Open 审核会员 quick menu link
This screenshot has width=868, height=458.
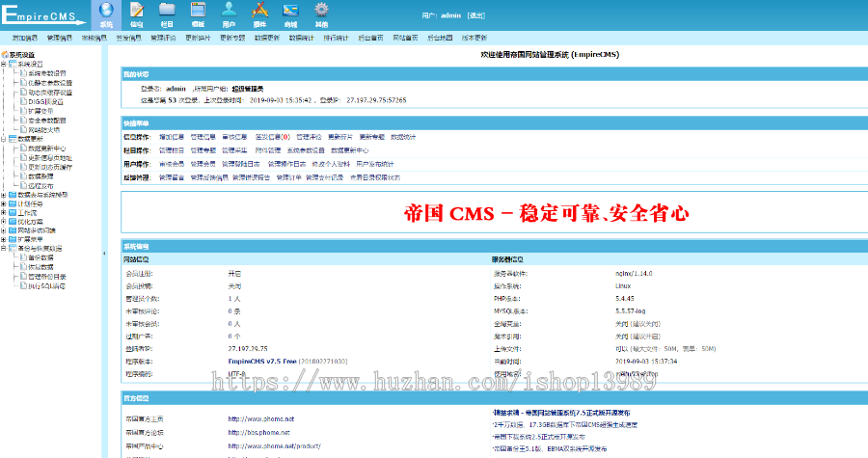pyautogui.click(x=172, y=164)
